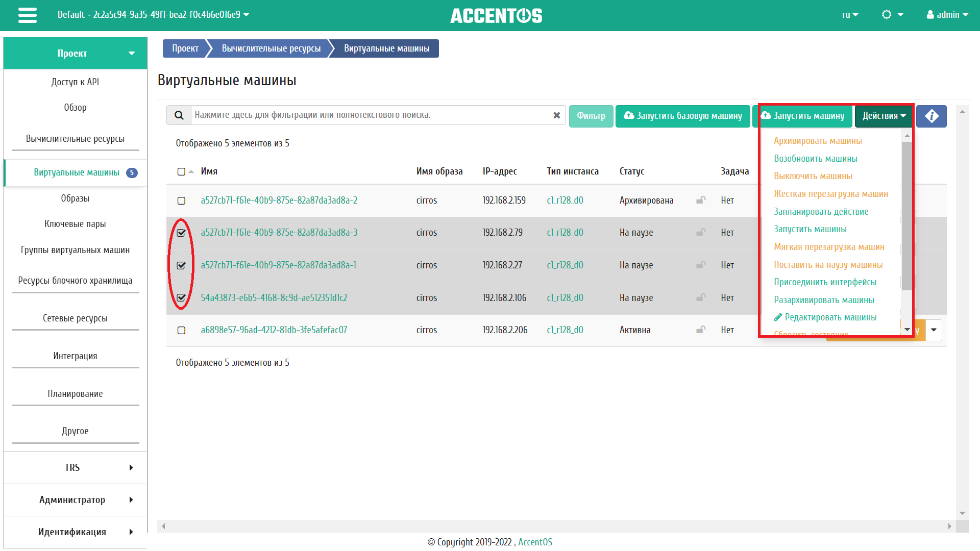This screenshot has height=551, width=980.
Task: Toggle the select-all header checkbox
Action: click(181, 171)
